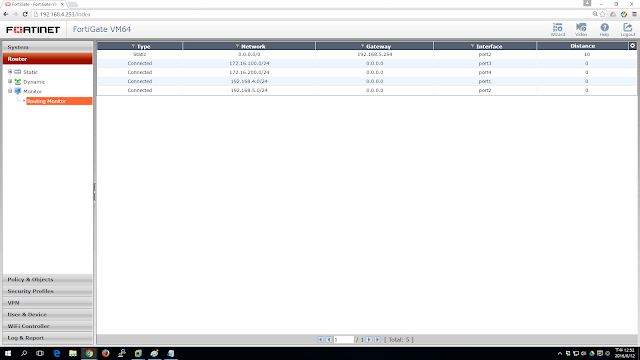640x360 pixels.
Task: Click the Google Drive tray icon
Action: tap(592, 353)
